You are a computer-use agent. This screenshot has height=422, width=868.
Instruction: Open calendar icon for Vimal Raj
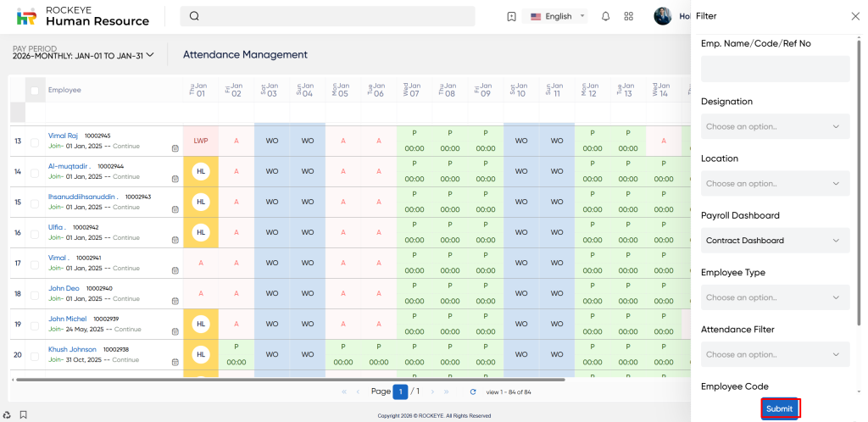point(175,147)
